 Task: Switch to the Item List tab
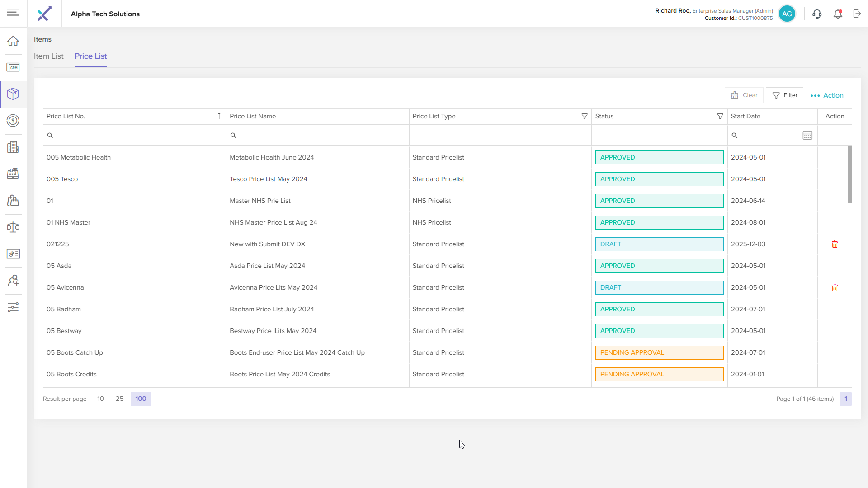tap(49, 56)
